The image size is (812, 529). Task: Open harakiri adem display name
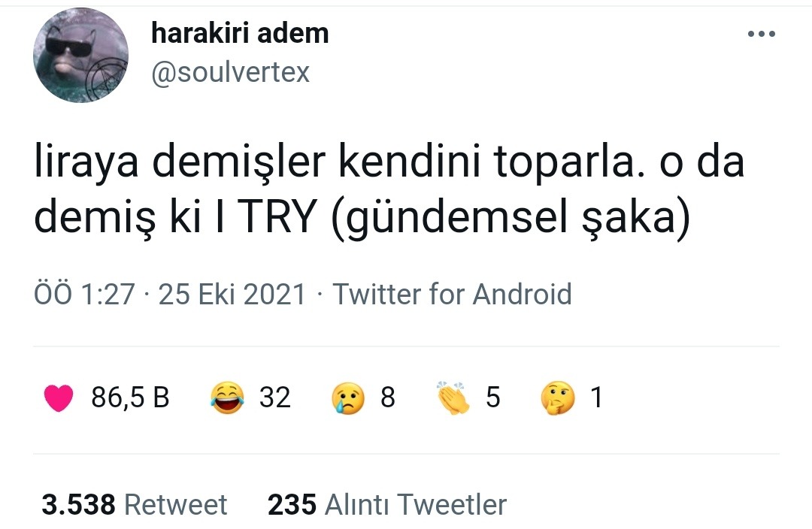(x=240, y=33)
